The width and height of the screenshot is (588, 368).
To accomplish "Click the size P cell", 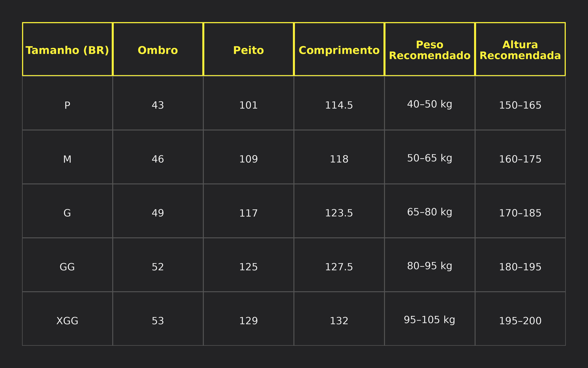I will click(67, 105).
